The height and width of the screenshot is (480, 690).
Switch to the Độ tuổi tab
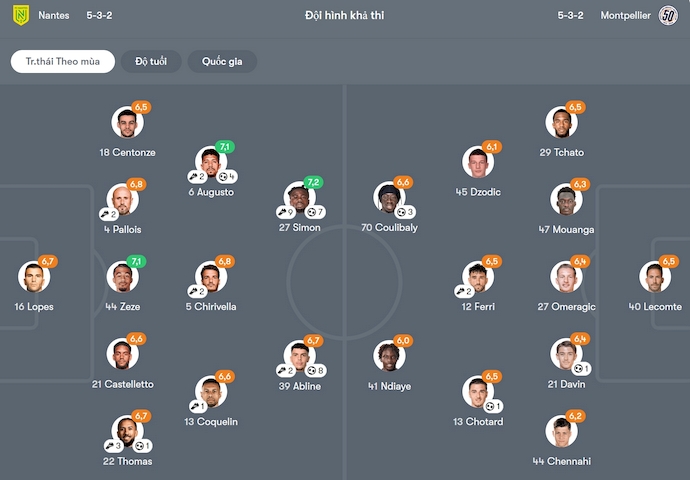click(x=152, y=62)
